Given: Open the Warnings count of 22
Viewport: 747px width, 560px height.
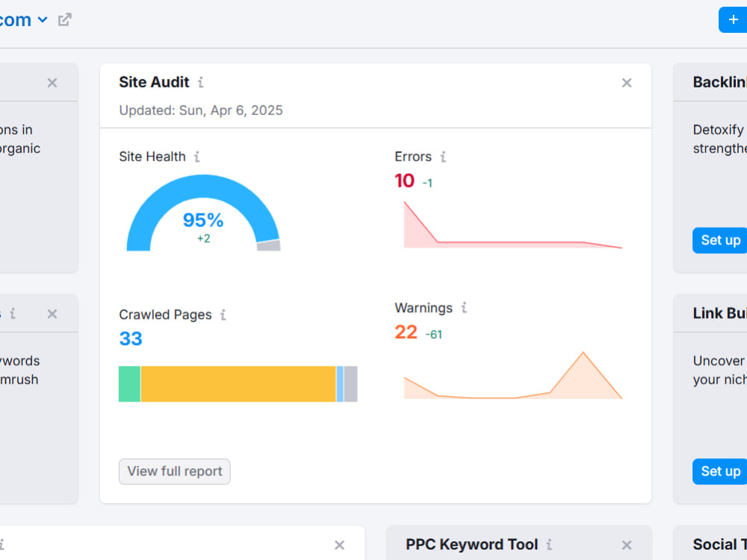Looking at the screenshot, I should 406,332.
